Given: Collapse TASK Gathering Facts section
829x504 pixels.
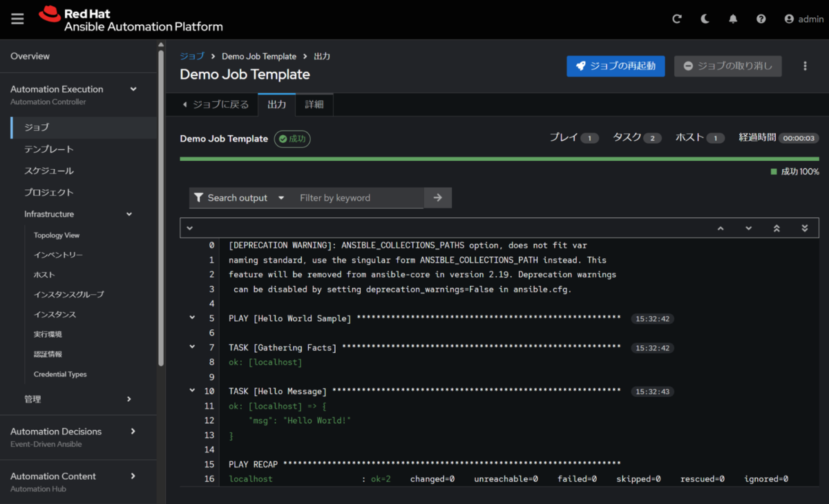Looking at the screenshot, I should click(x=192, y=347).
